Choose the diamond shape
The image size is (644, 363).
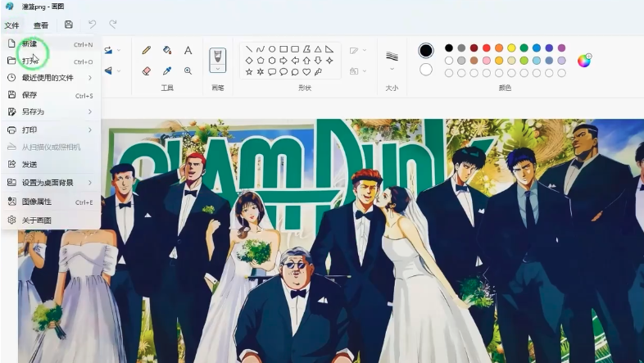tap(249, 61)
